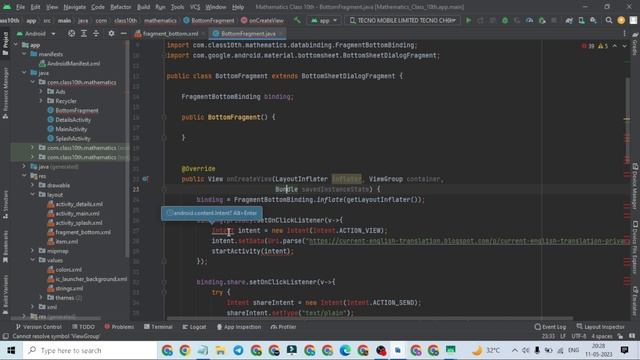This screenshot has width=640, height=360.
Task: Collapse the layout folder
Action: [33, 194]
